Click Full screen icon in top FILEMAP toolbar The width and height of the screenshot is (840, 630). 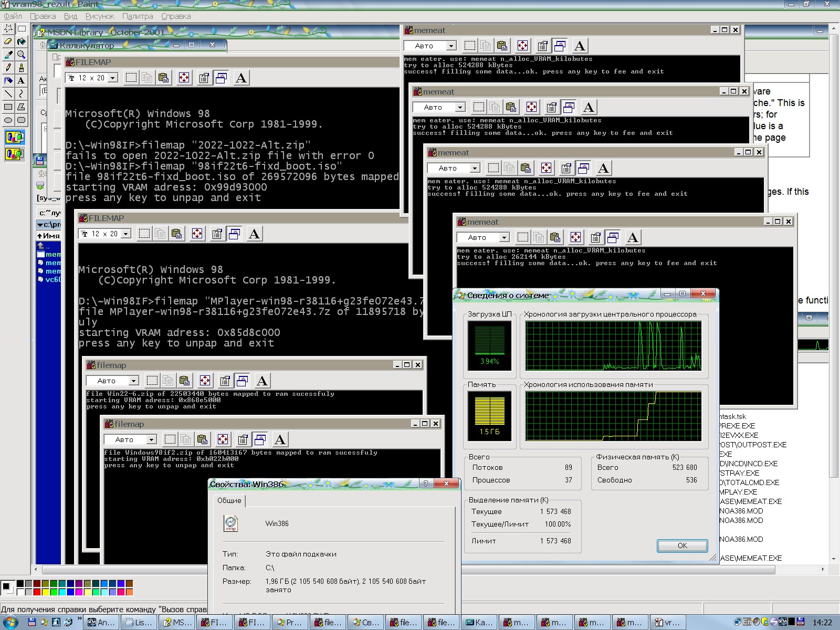[x=184, y=78]
